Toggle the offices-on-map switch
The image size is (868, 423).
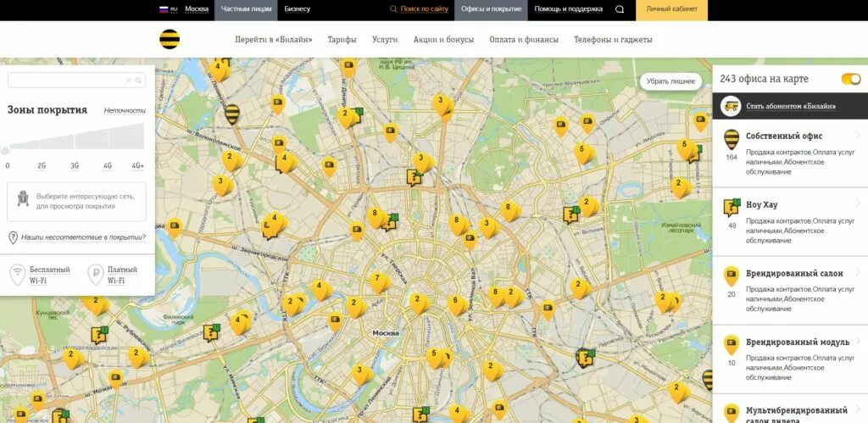(x=851, y=79)
